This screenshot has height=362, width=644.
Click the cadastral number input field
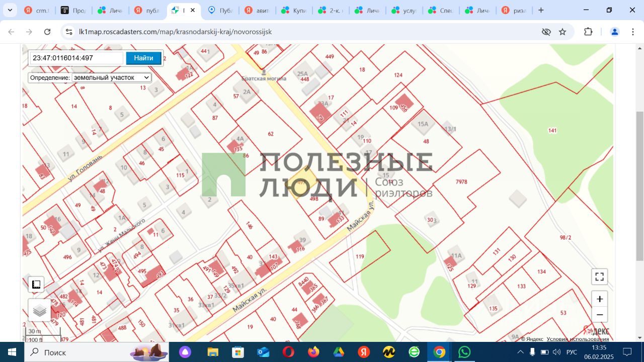76,58
